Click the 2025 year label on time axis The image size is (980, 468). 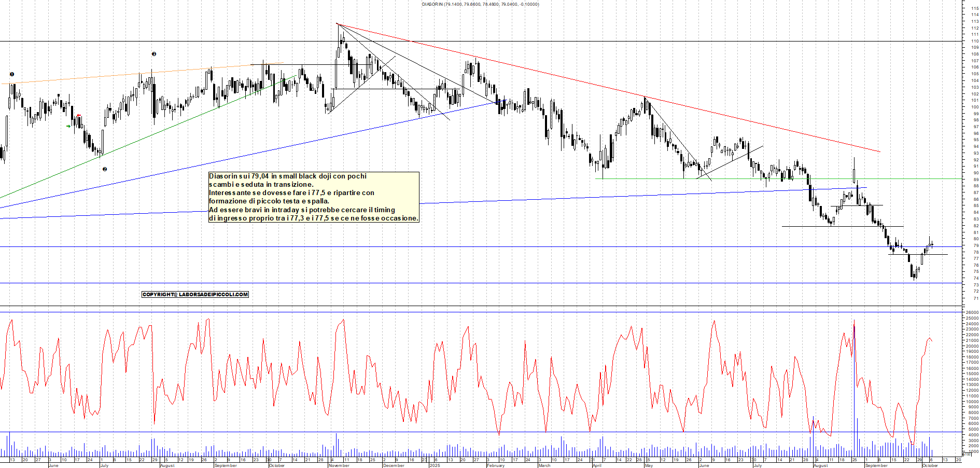[x=435, y=465]
